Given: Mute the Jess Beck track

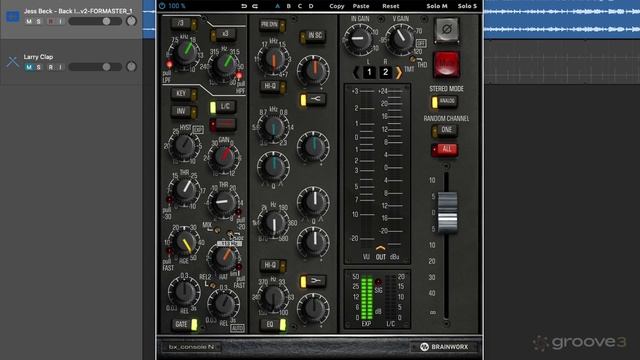Looking at the screenshot, I should [29, 22].
